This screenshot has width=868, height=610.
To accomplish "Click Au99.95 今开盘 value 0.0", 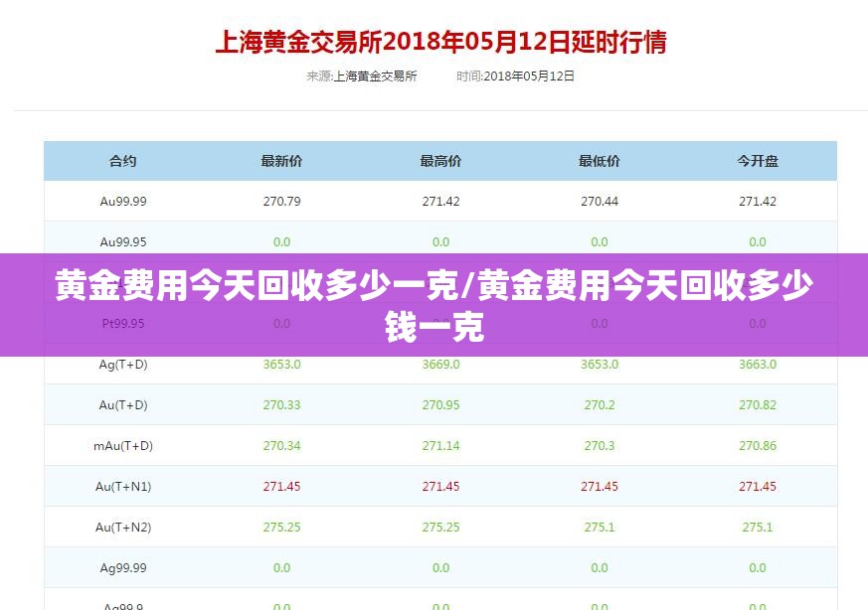I will (x=758, y=241).
